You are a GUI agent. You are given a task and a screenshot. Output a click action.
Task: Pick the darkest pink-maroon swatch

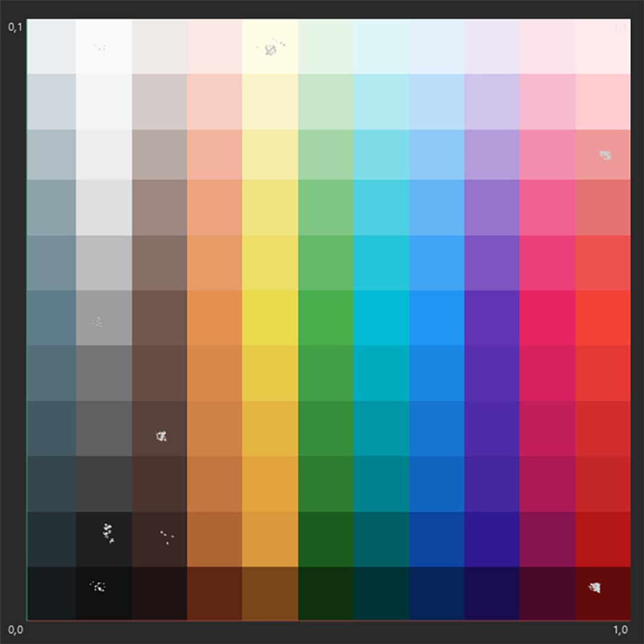pos(547,593)
